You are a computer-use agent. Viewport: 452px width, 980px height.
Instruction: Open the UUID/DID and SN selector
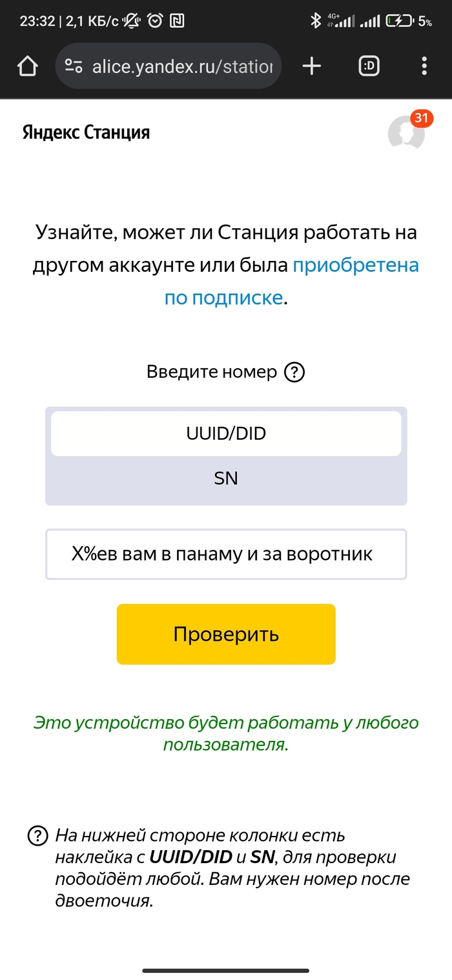coord(226,454)
